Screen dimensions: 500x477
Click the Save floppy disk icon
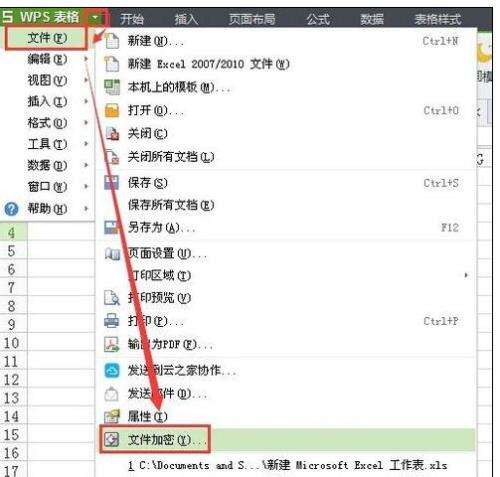111,183
